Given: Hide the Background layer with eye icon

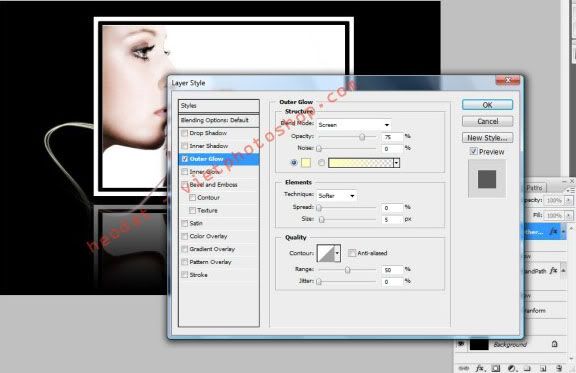Looking at the screenshot, I should pos(461,344).
